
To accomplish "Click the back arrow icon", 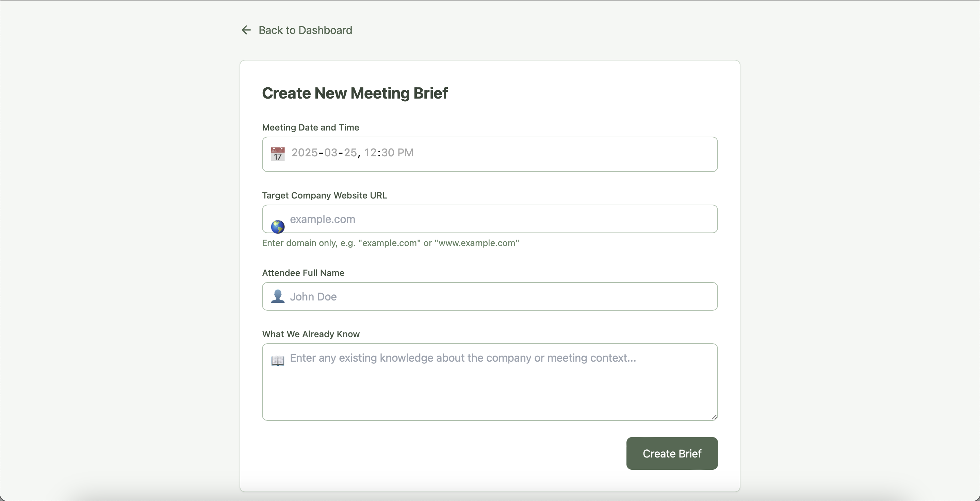I will tap(246, 30).
